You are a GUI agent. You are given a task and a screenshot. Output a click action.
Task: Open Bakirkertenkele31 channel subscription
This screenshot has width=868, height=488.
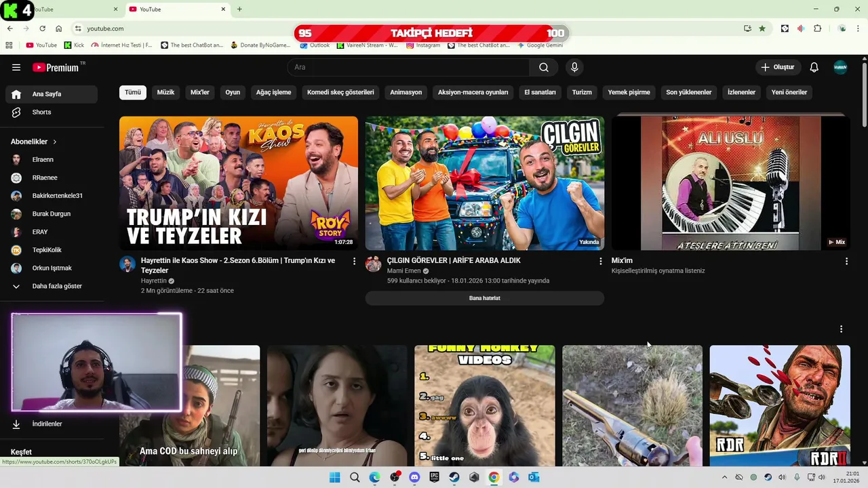52,196
